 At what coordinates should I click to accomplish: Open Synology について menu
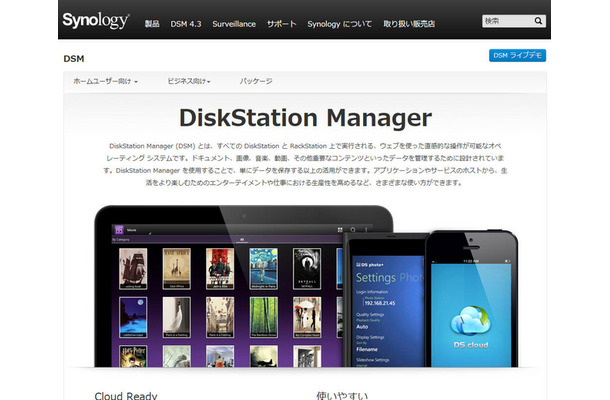pyautogui.click(x=339, y=24)
